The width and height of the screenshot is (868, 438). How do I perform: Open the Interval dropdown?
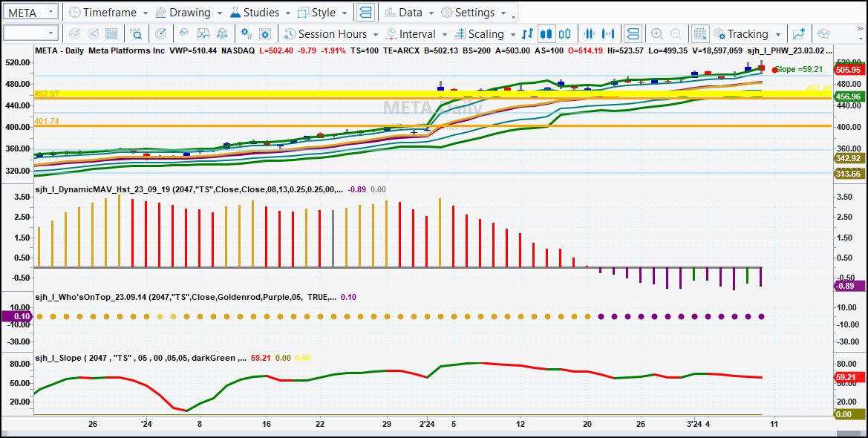coord(417,33)
